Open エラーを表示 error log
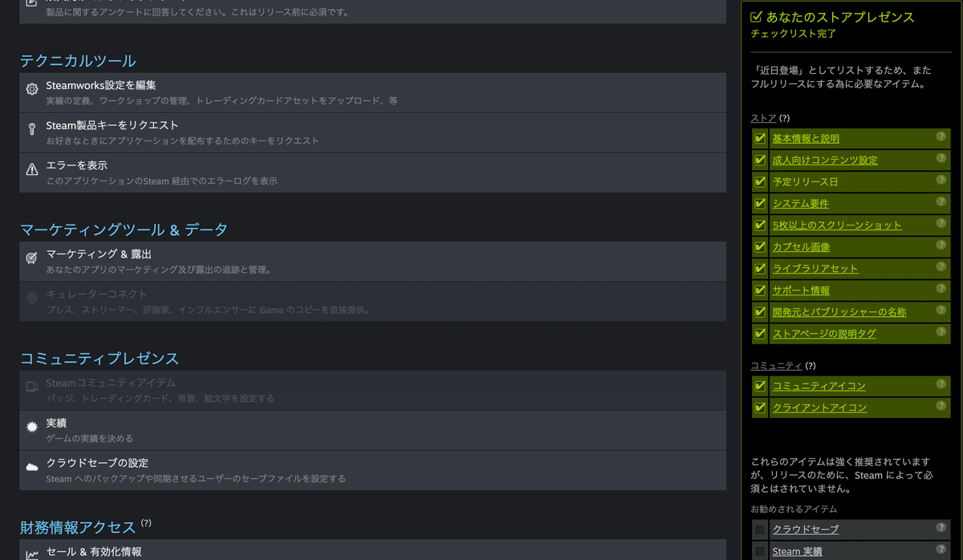 (372, 172)
